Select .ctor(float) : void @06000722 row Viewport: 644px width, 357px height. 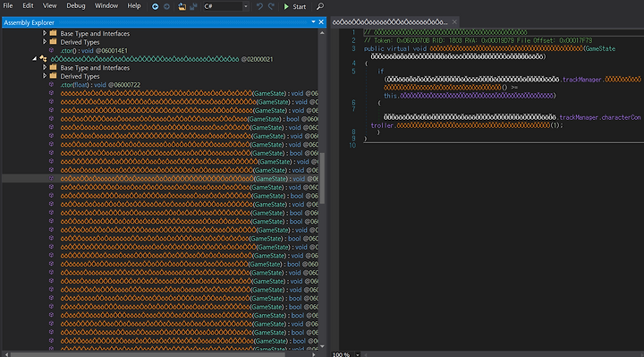(x=100, y=85)
